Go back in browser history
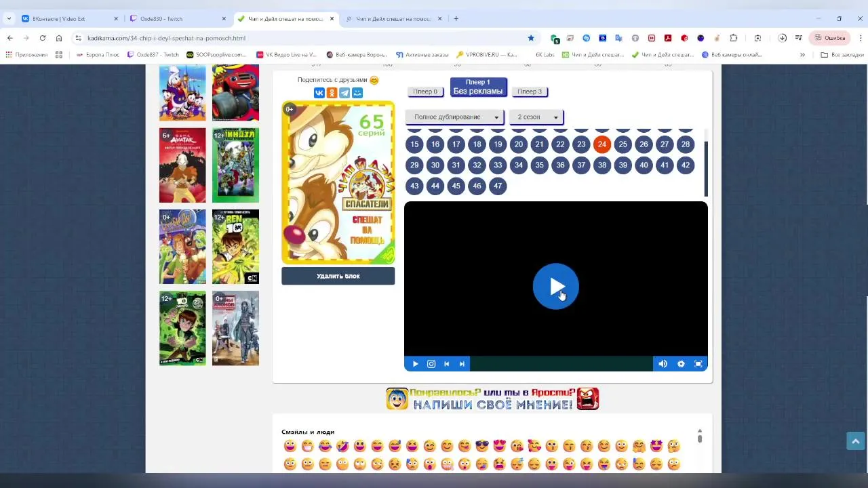This screenshot has height=488, width=868. tap(10, 38)
